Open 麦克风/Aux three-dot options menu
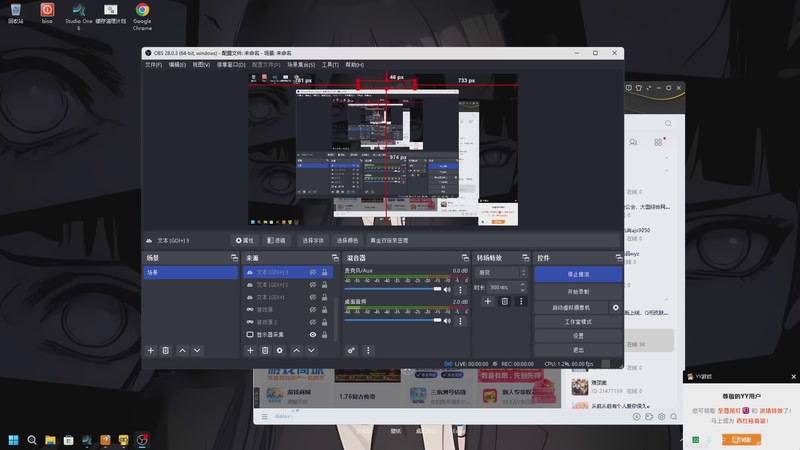 [460, 290]
